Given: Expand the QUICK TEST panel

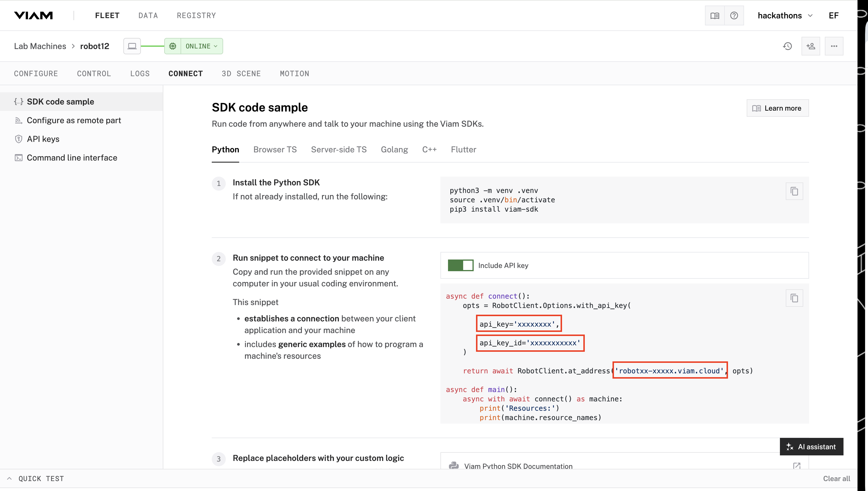Looking at the screenshot, I should [x=35, y=478].
